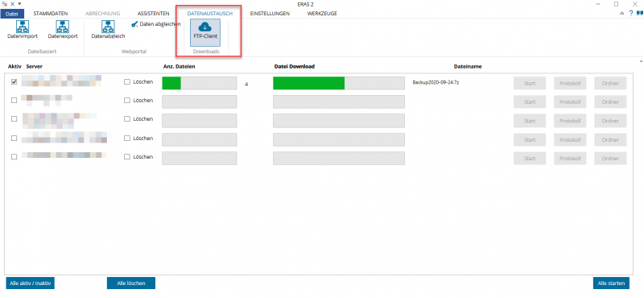Click the Alle starten button
This screenshot has height=298, width=644.
pyautogui.click(x=611, y=284)
